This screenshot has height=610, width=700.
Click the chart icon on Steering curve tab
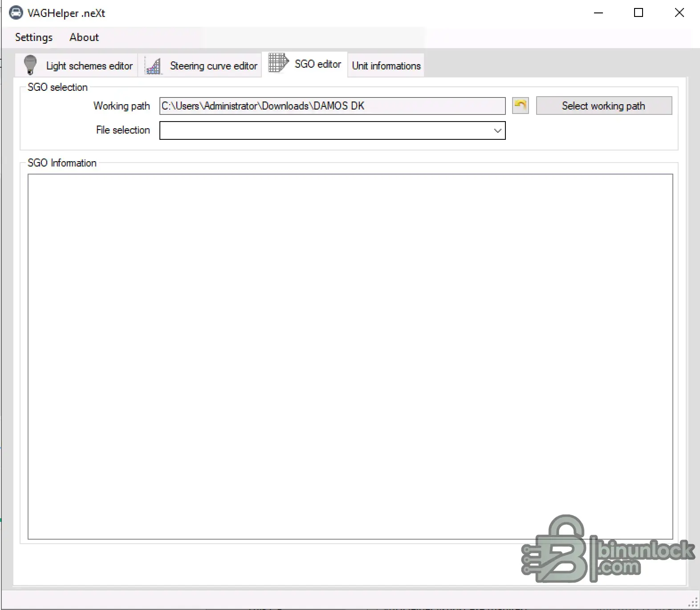click(153, 66)
